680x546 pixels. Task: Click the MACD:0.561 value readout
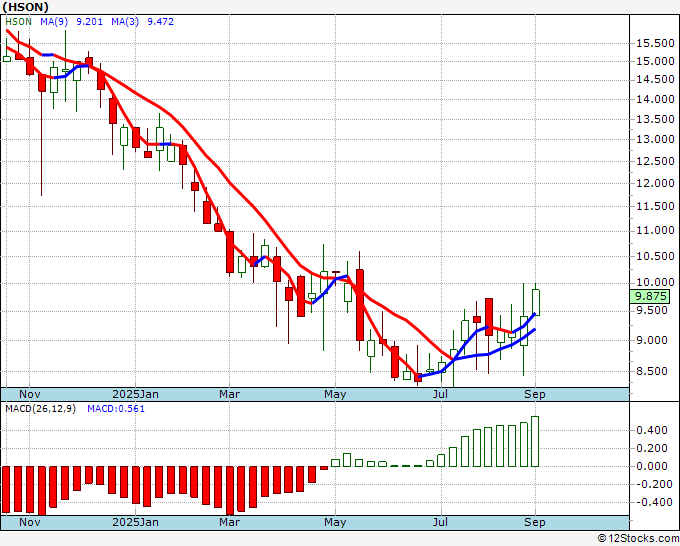[x=116, y=409]
